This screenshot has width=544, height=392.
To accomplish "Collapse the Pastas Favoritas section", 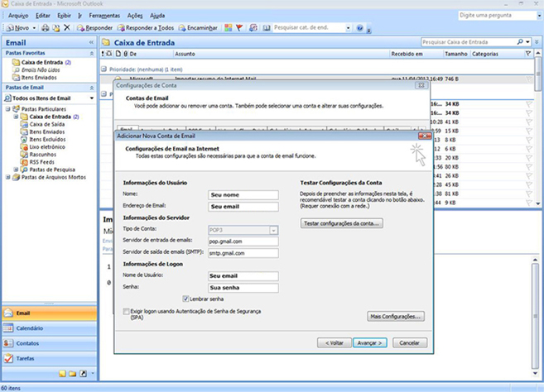I will point(92,54).
